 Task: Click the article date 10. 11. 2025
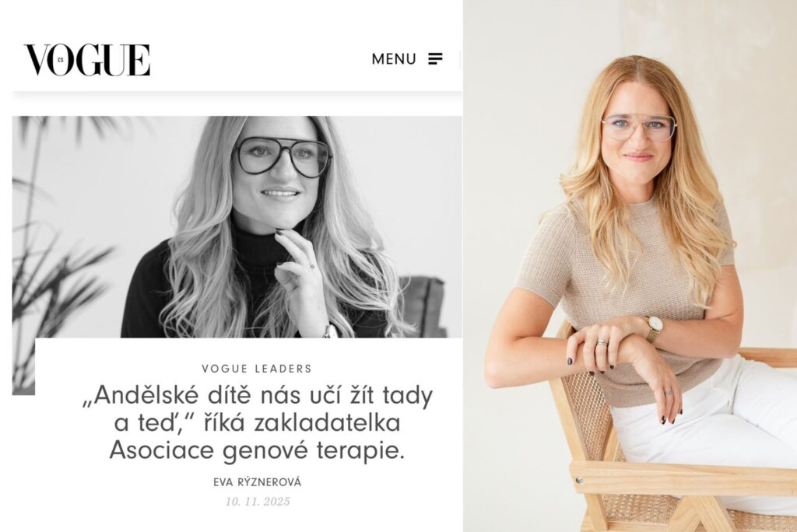tap(258, 502)
